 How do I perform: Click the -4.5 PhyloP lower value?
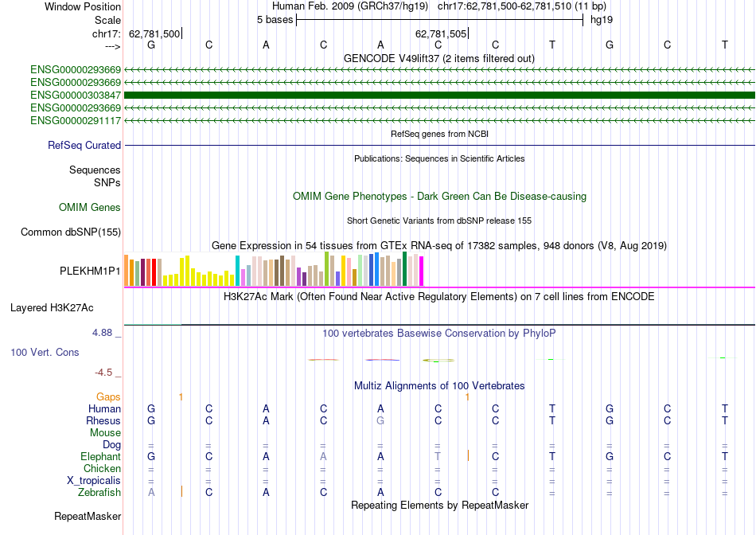(103, 373)
